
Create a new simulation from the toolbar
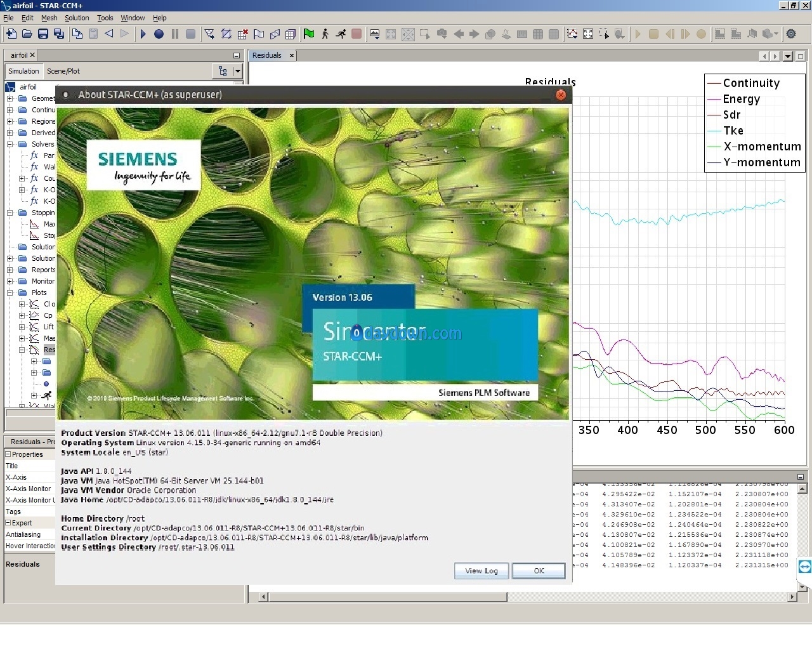(11, 34)
